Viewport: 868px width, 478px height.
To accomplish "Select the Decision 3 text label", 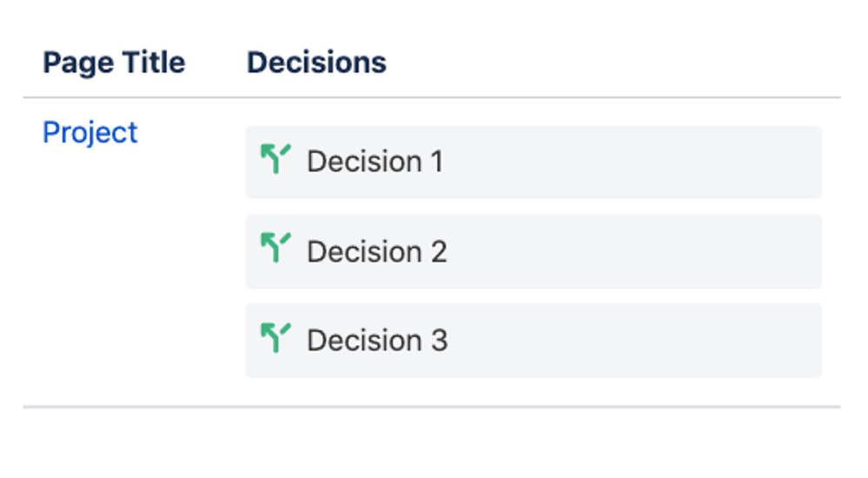I will click(x=377, y=340).
